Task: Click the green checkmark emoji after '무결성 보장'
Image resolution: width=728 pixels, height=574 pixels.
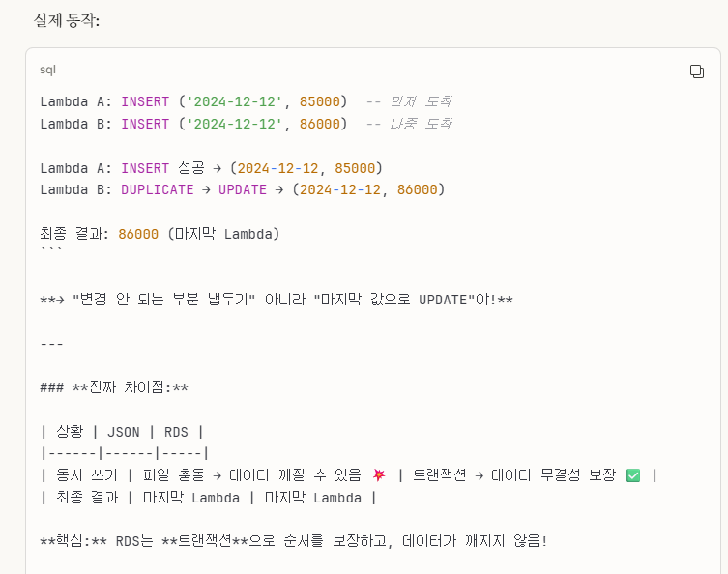Action: coord(633,475)
